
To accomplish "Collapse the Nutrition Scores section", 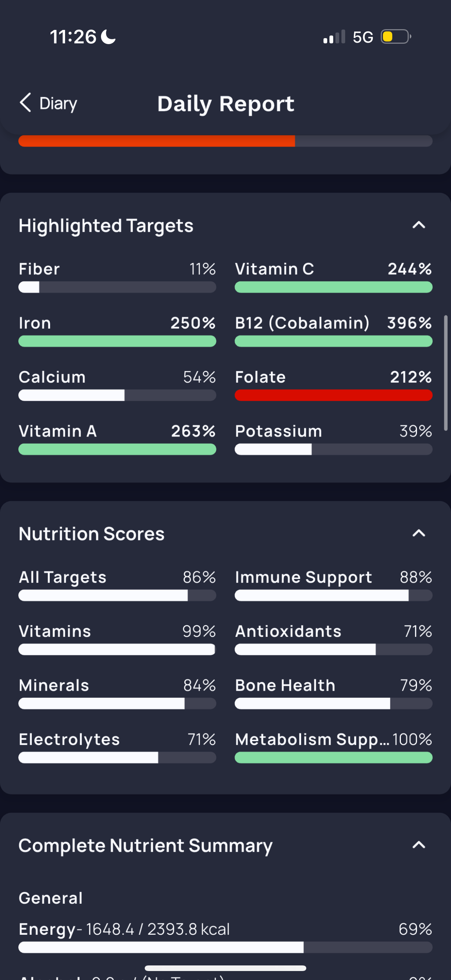I will coord(418,533).
